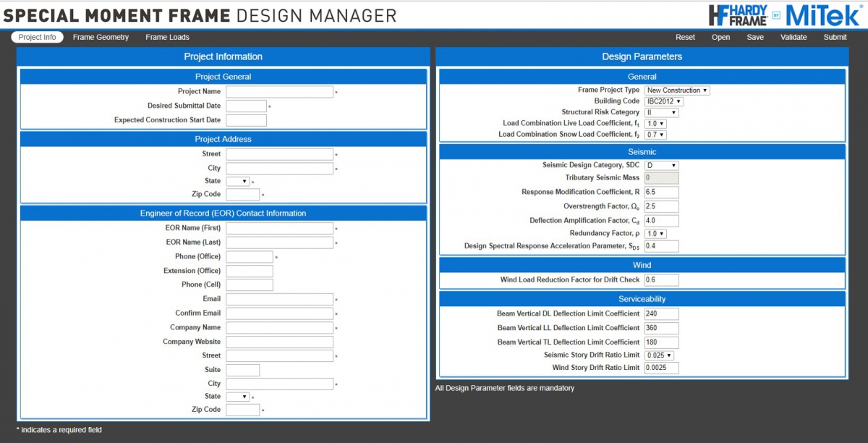This screenshot has height=443, width=868.
Task: Click the Beam Vertical LL Deflection field
Action: click(661, 328)
